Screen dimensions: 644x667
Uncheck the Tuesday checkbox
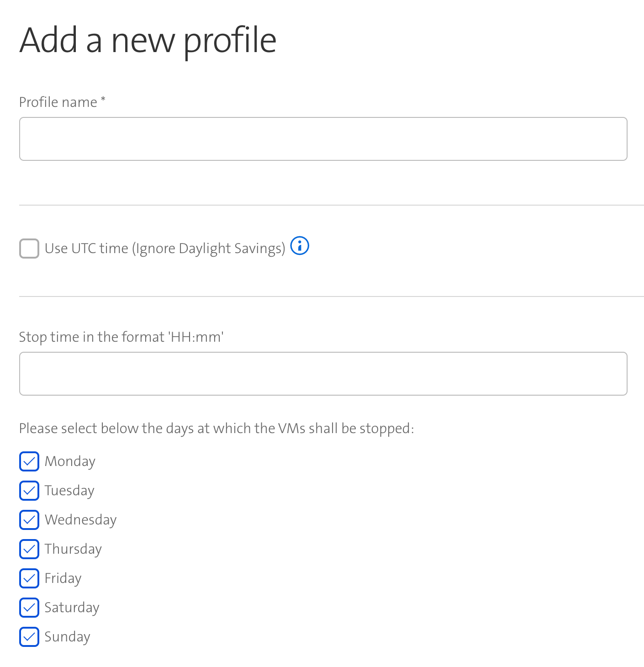[x=29, y=491]
